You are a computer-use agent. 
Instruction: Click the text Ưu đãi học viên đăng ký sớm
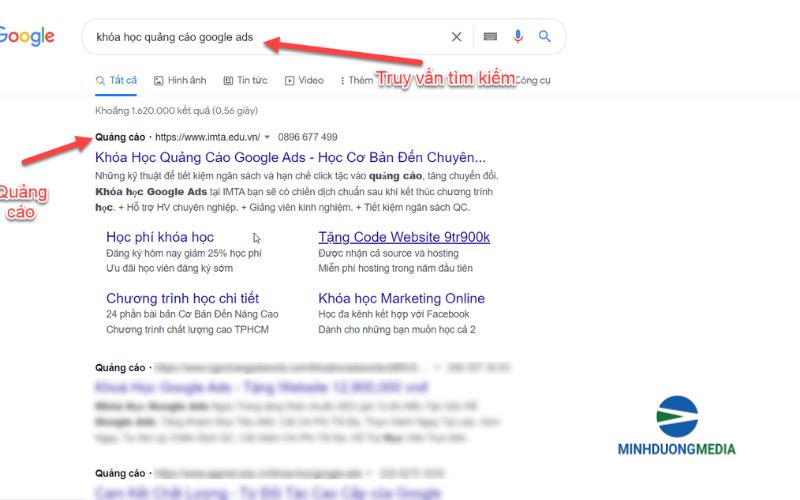click(169, 268)
